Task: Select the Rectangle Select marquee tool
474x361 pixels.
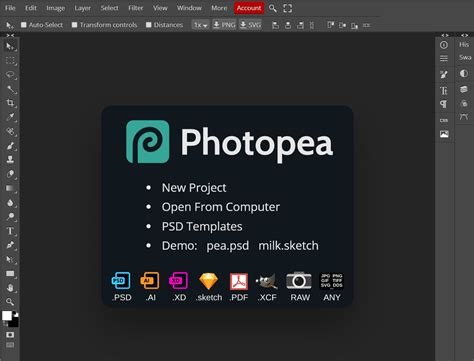Action: coord(10,60)
